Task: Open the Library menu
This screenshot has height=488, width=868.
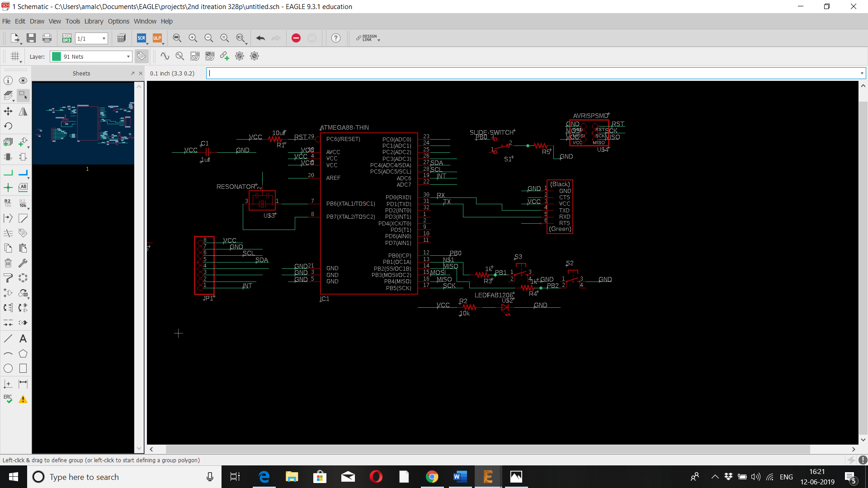Action: 94,21
